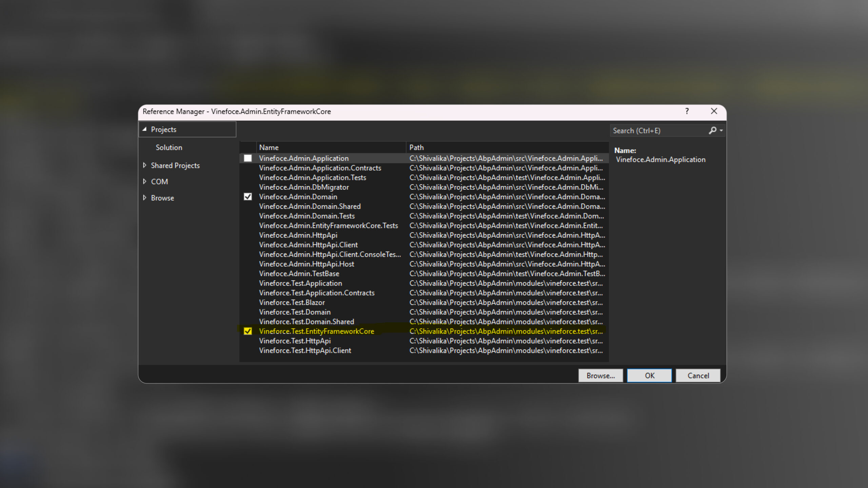The width and height of the screenshot is (868, 488).
Task: Expand the Shared Projects section
Action: pos(144,165)
